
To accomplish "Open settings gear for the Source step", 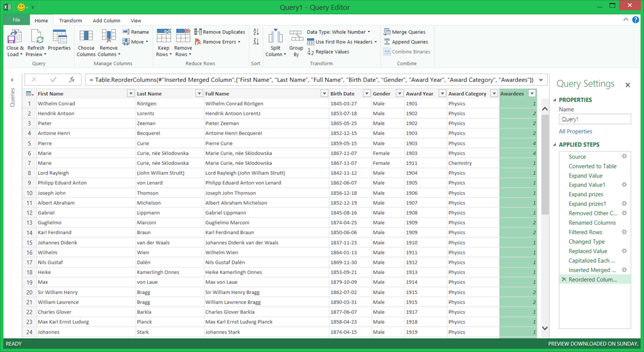I will click(x=625, y=157).
